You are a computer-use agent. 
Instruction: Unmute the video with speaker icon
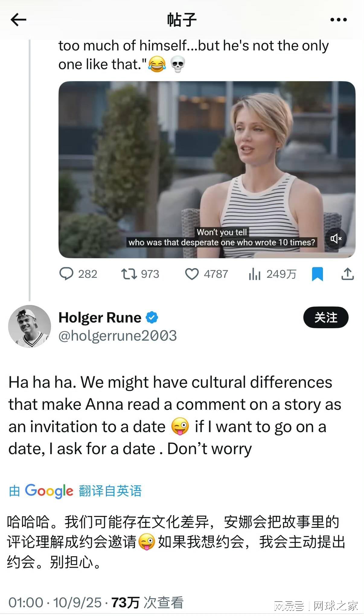point(336,239)
